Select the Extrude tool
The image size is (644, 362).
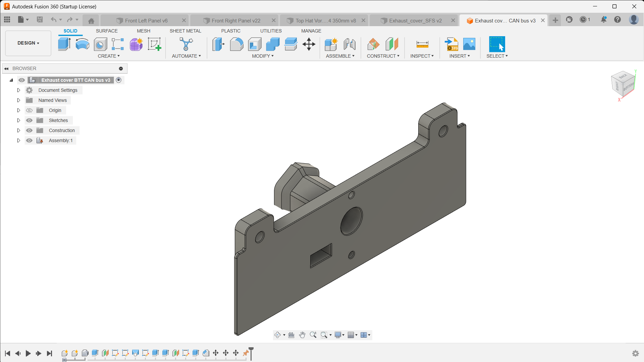click(x=64, y=44)
